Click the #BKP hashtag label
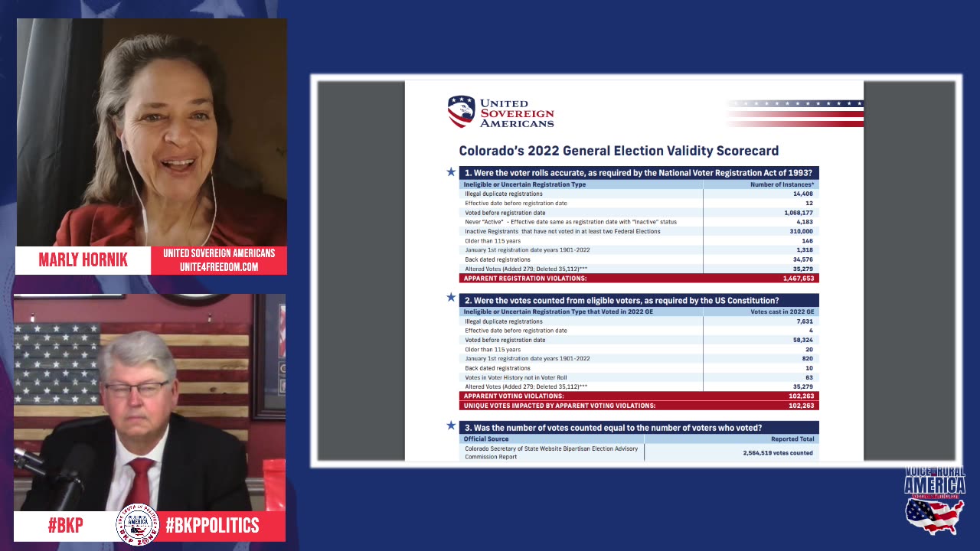The width and height of the screenshot is (980, 551). [x=65, y=526]
